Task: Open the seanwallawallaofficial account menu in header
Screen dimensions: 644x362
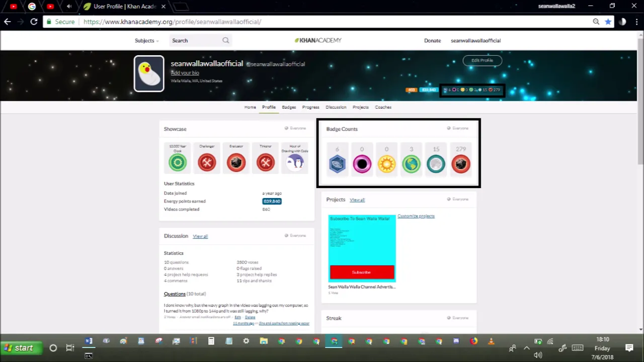Action: pyautogui.click(x=476, y=41)
